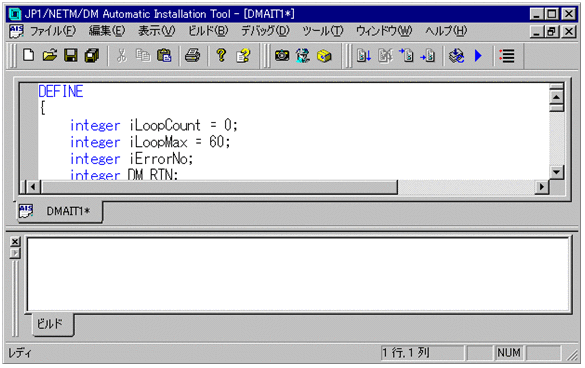This screenshot has height=368, width=585.
Task: Click the iLoopMax = 60; declaration line
Action: [x=150, y=142]
